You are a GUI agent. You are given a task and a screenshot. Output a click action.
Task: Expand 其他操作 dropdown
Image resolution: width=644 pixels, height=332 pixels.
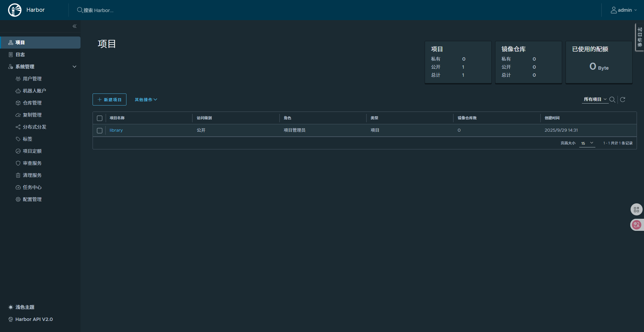pos(146,99)
